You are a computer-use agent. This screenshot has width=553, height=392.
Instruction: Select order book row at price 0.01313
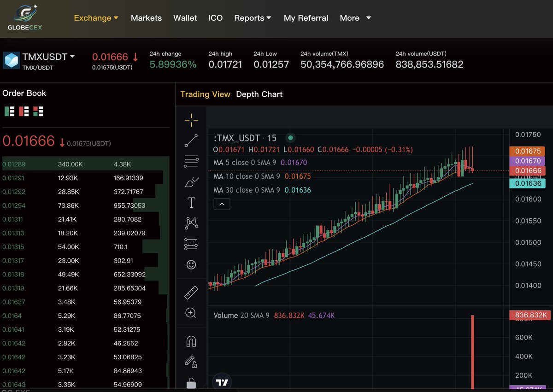86,233
